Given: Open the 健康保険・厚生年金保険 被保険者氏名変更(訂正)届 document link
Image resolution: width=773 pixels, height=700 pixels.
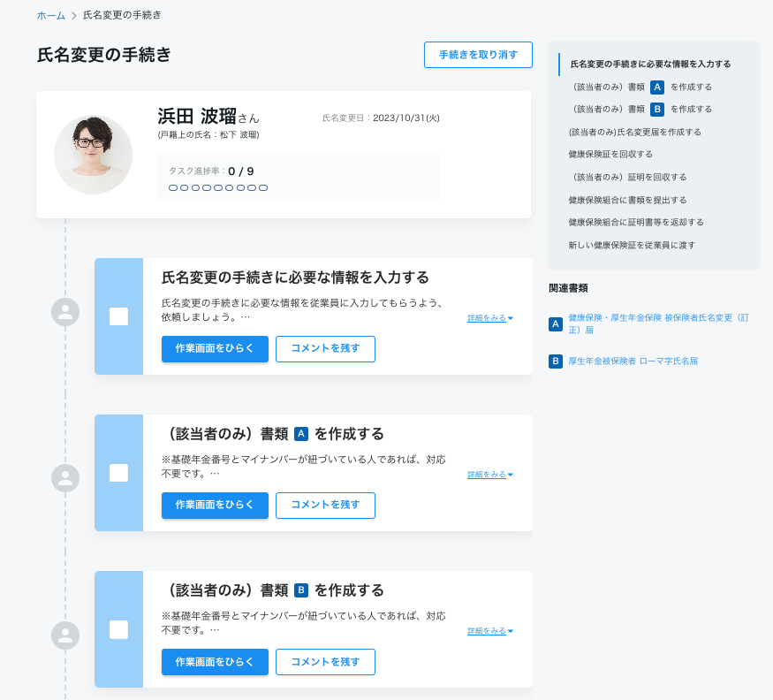Looking at the screenshot, I should [658, 324].
